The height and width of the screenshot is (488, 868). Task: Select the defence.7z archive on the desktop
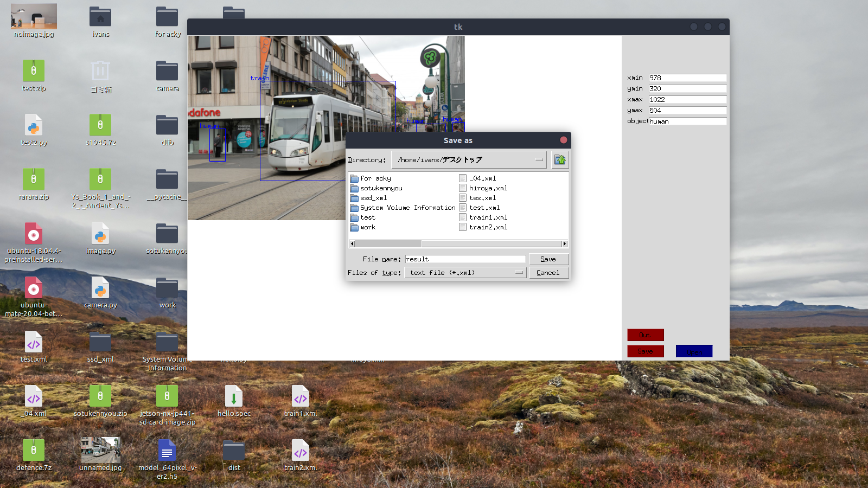[x=33, y=450]
